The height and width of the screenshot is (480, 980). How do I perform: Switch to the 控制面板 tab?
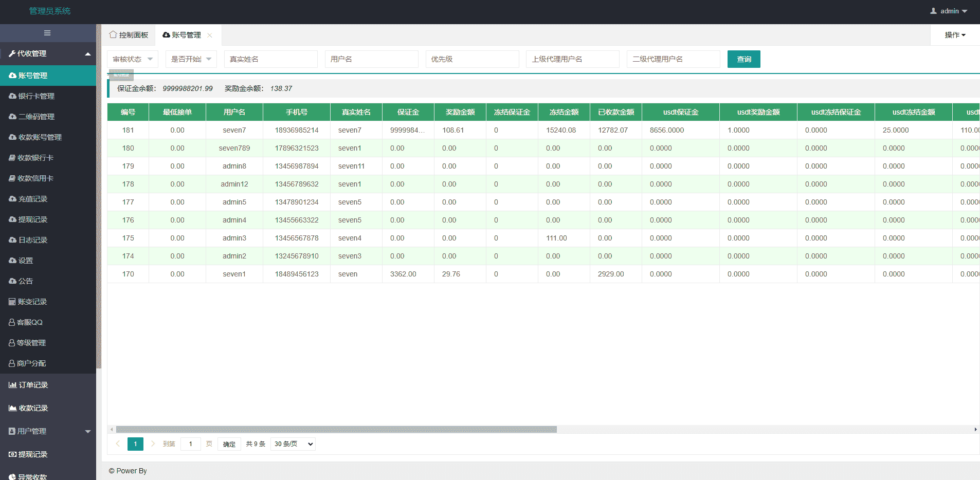(129, 35)
